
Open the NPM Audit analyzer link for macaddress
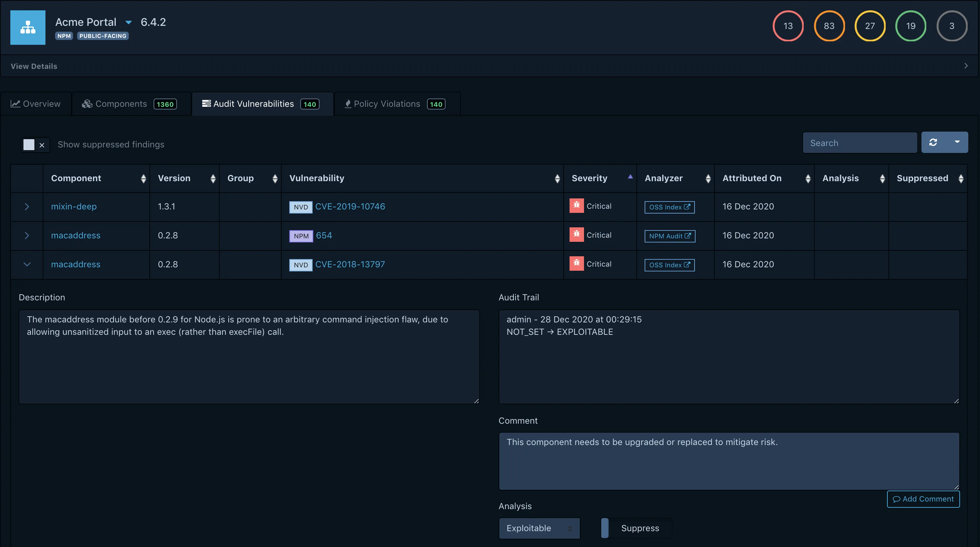(669, 236)
